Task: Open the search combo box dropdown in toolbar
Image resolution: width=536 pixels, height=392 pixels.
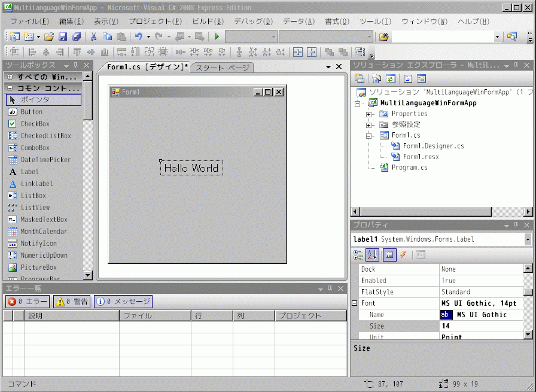Action: (x=497, y=37)
